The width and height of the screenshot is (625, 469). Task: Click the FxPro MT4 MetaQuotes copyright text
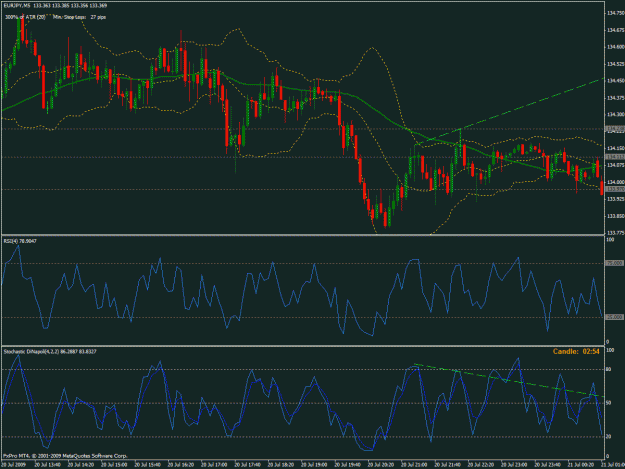65,455
